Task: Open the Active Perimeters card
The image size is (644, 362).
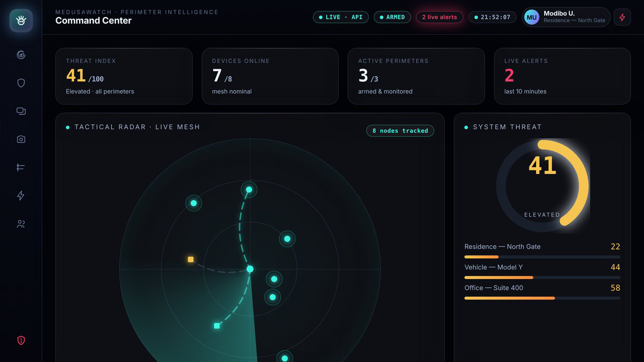Action: coord(416,76)
